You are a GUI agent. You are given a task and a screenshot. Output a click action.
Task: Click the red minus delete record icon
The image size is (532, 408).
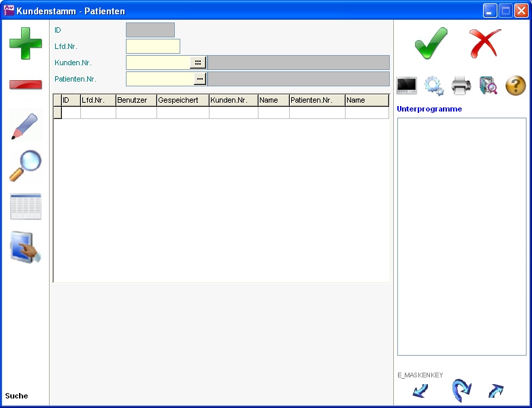coord(25,84)
